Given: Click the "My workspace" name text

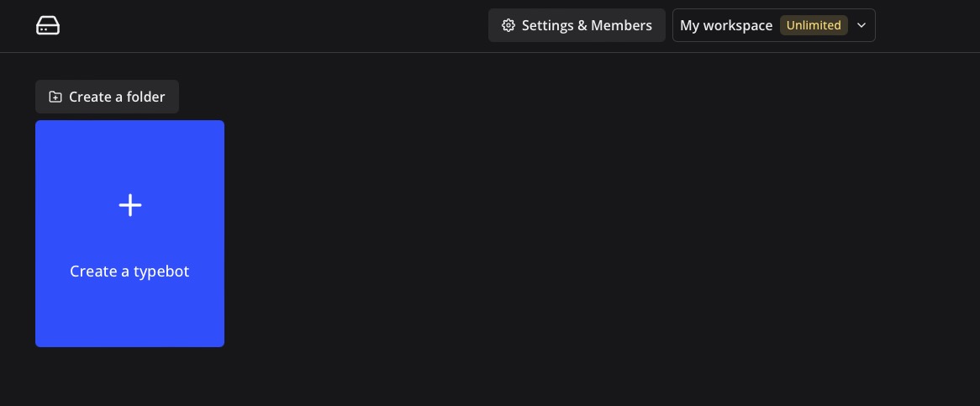Looking at the screenshot, I should 725,25.
